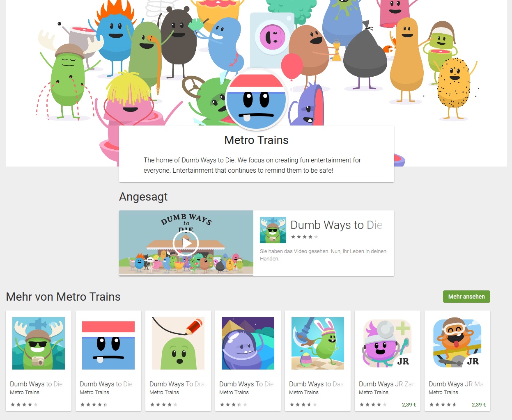Click the Sie haben das Video gesehen description
Image resolution: width=512 pixels, height=420 pixels.
pyautogui.click(x=323, y=255)
